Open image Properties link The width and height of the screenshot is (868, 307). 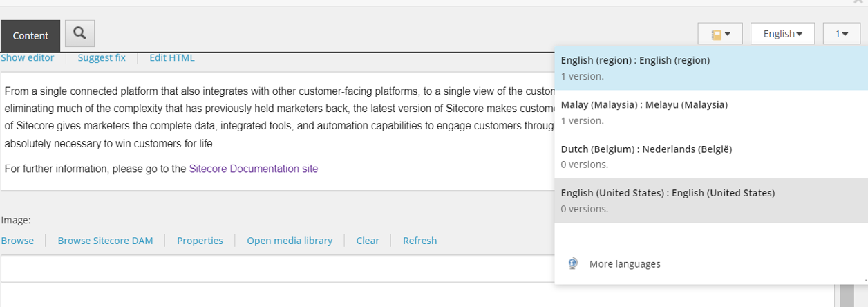point(200,241)
